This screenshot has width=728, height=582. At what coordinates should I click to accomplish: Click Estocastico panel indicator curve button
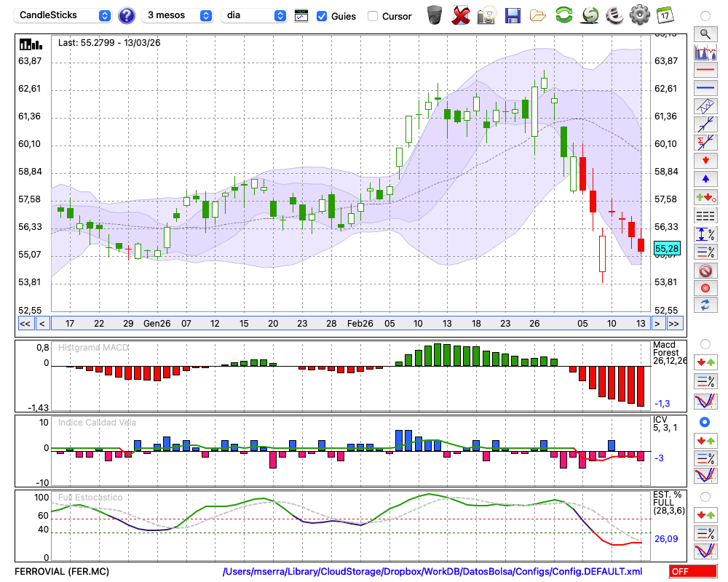[705, 551]
